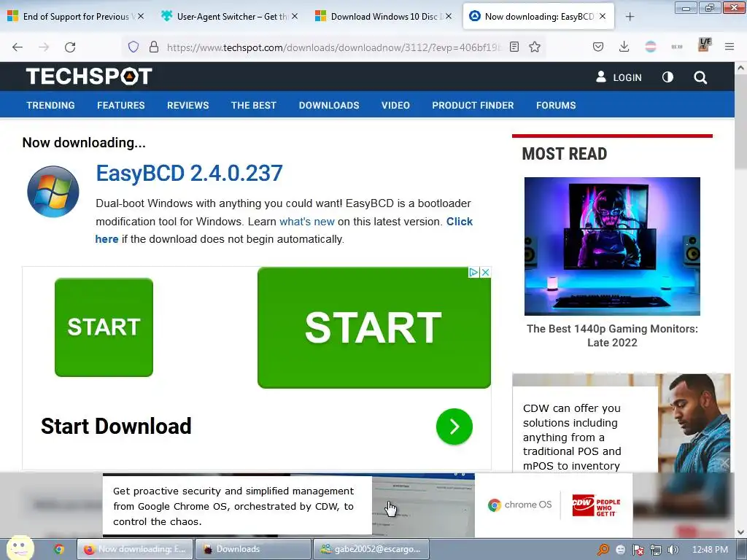
Task: Open gabe20052@escargo taskbar window
Action: click(x=371, y=549)
